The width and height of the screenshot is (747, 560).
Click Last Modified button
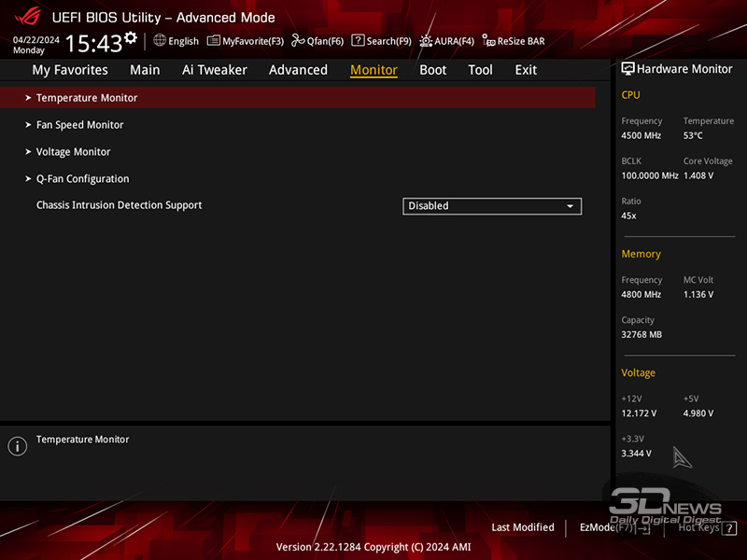[523, 527]
